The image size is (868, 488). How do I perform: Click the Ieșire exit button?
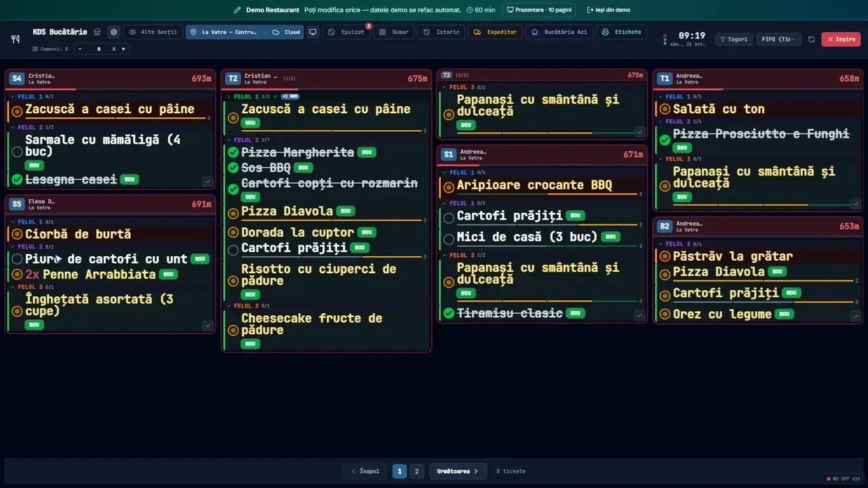point(841,39)
